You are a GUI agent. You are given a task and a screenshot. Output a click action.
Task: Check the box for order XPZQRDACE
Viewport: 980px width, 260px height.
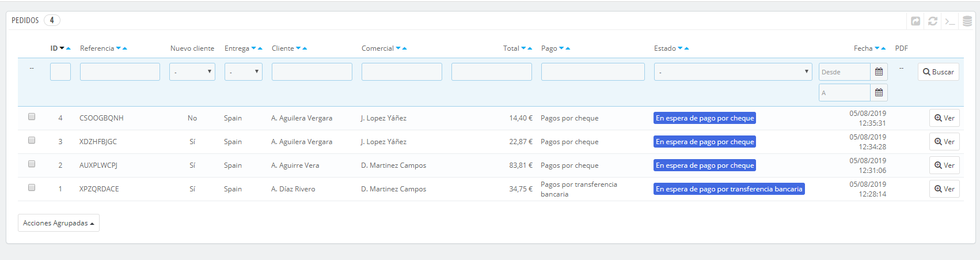click(x=32, y=187)
